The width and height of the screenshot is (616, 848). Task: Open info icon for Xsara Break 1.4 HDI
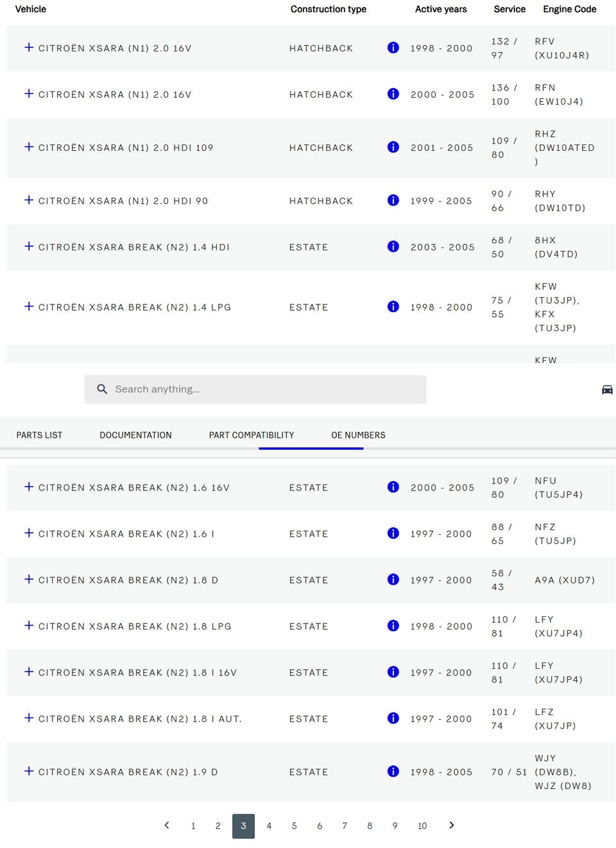393,247
